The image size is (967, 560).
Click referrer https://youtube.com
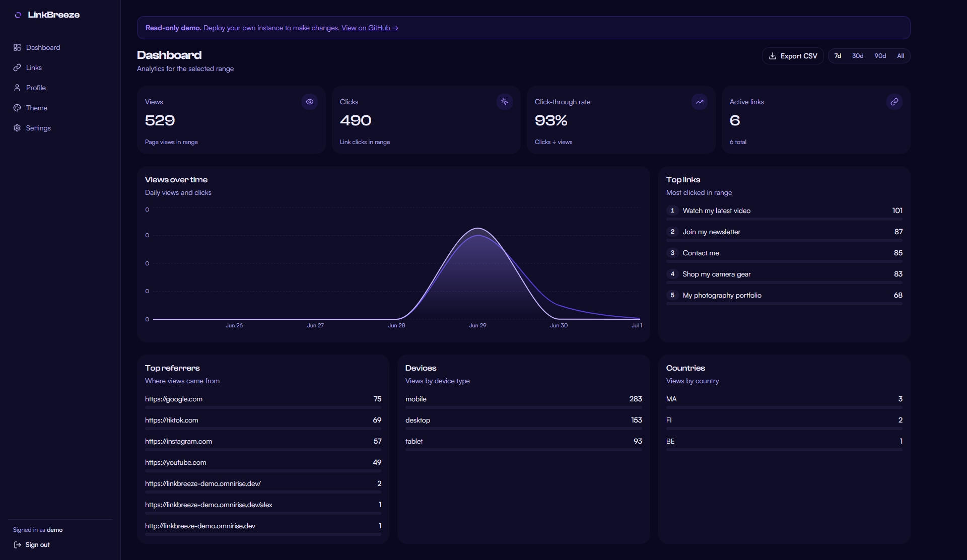175,462
